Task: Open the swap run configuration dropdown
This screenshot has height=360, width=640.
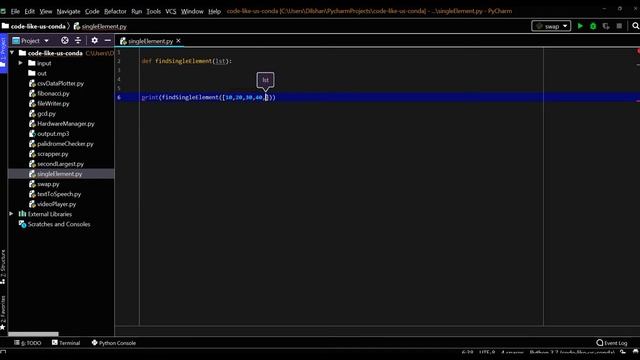Action: click(x=551, y=26)
